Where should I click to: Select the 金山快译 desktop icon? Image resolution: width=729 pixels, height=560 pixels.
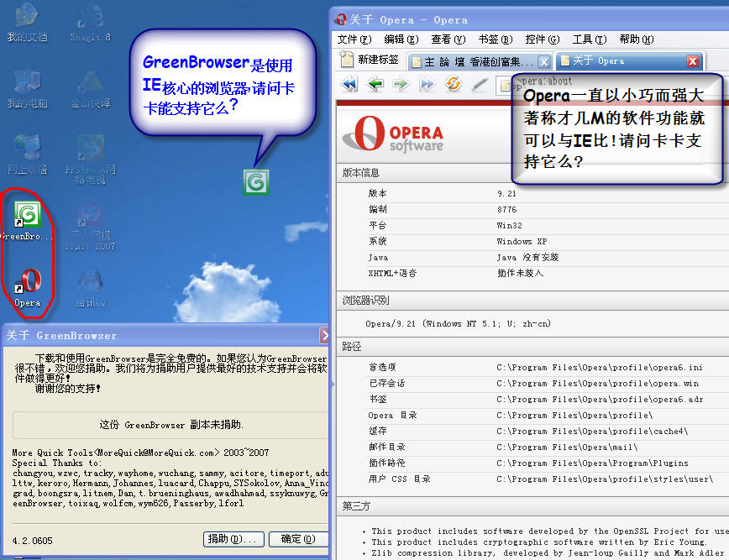click(90, 89)
